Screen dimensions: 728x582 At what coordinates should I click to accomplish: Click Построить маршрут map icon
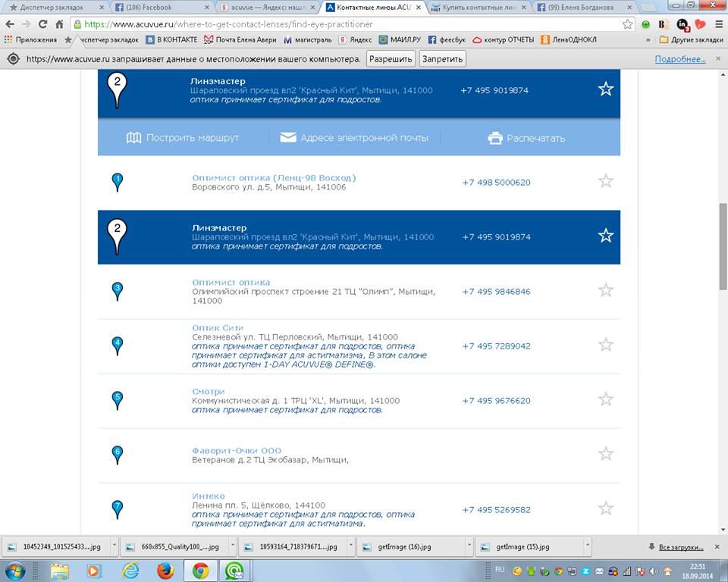point(133,138)
